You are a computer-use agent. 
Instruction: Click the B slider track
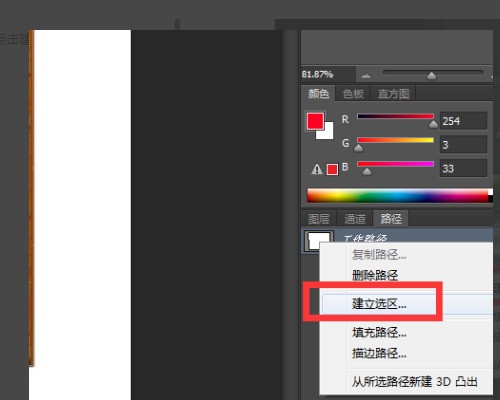395,164
